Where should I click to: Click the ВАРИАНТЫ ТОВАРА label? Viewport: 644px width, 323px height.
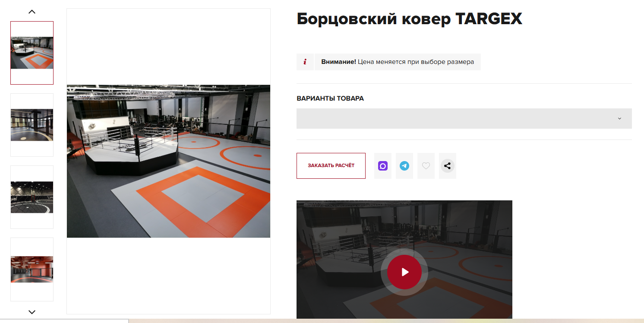click(x=330, y=98)
